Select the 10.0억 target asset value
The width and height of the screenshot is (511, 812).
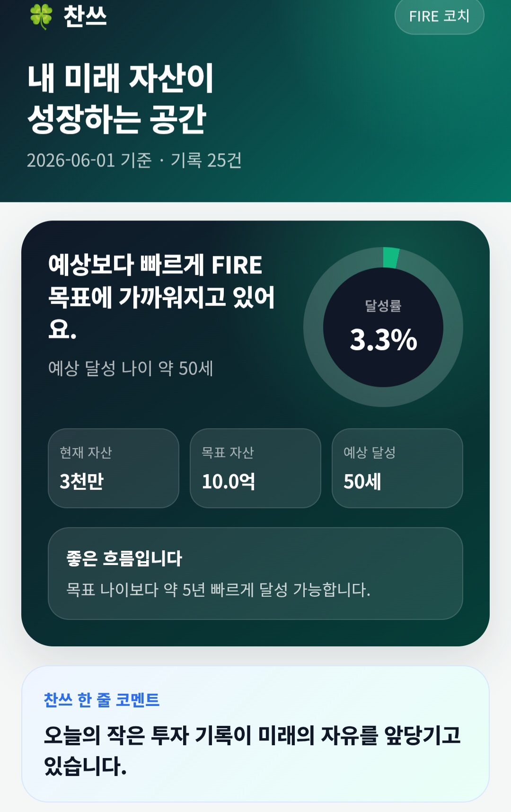pos(229,482)
